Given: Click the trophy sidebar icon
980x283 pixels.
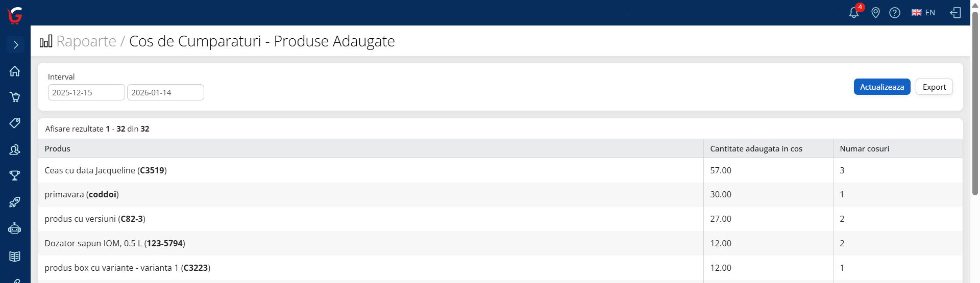Looking at the screenshot, I should tap(15, 175).
